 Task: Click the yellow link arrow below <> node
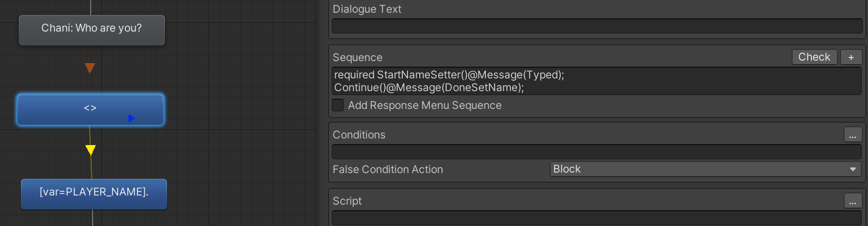pyautogui.click(x=91, y=150)
